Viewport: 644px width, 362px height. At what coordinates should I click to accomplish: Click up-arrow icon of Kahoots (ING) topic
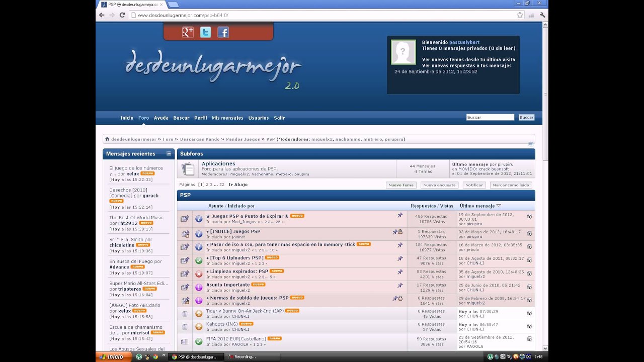coord(199,327)
